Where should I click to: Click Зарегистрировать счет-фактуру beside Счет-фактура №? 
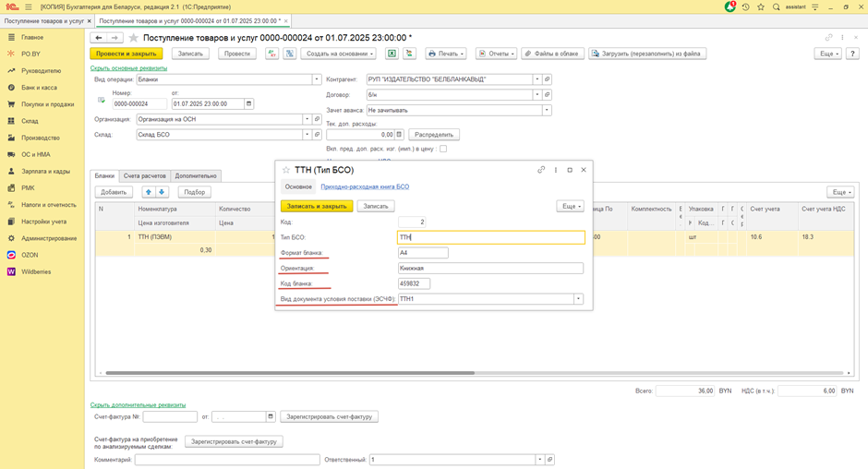point(330,416)
